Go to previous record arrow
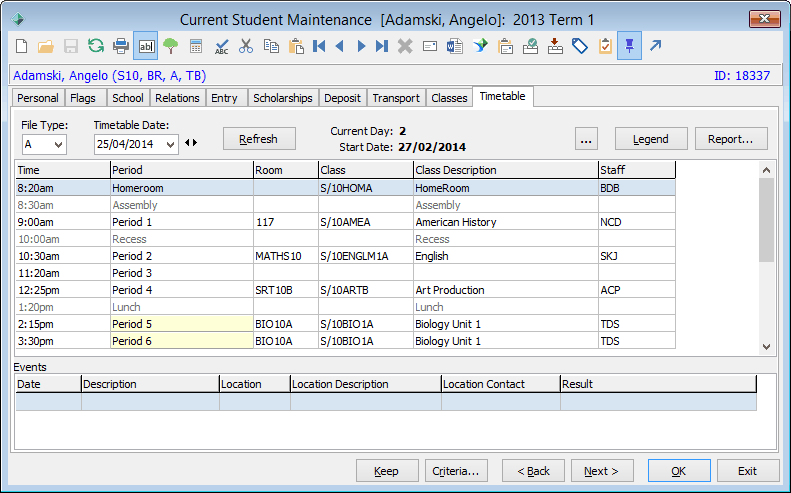This screenshot has height=493, width=791. 340,46
